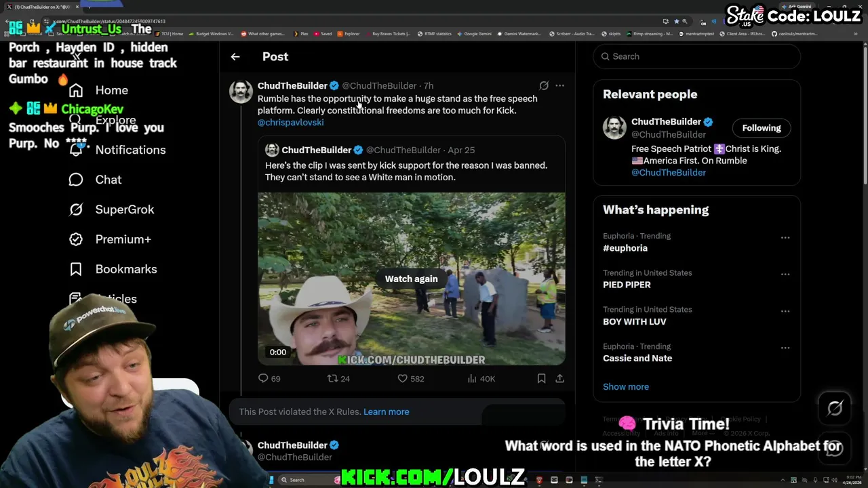Open the Client Area - IRLhos bookmark
868x488 pixels.
click(x=742, y=34)
